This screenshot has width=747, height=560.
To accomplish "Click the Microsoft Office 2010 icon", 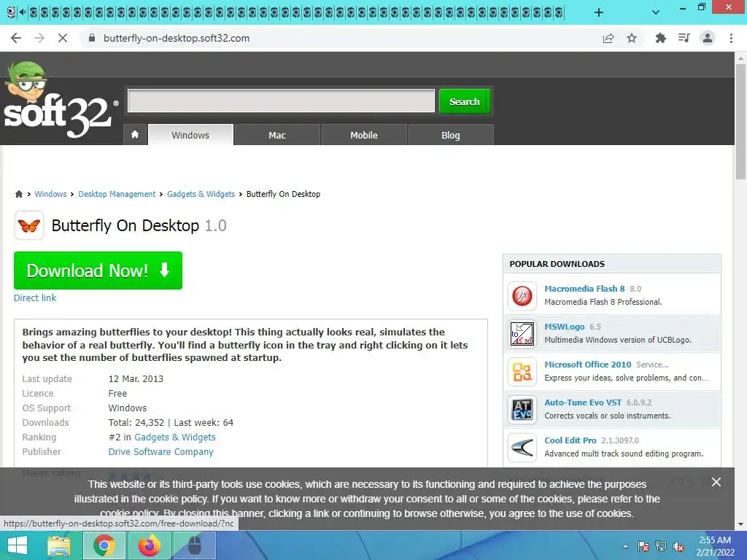I will pos(522,371).
